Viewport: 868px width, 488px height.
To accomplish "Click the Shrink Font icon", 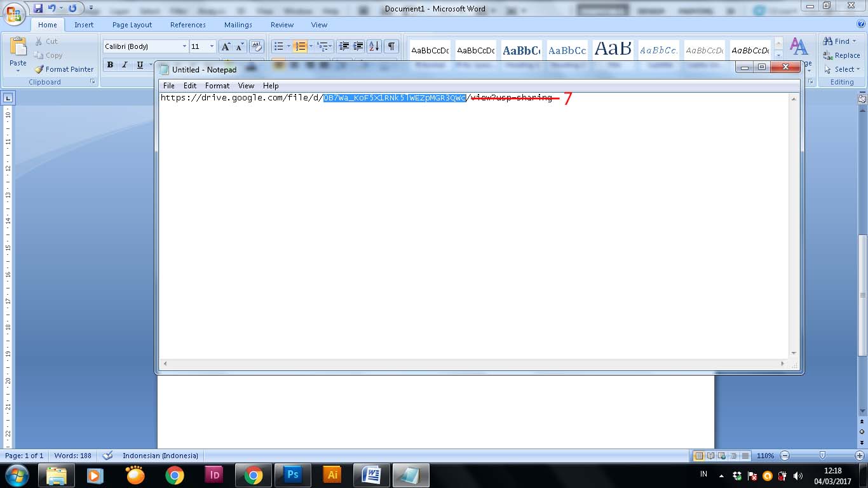I will pyautogui.click(x=240, y=46).
